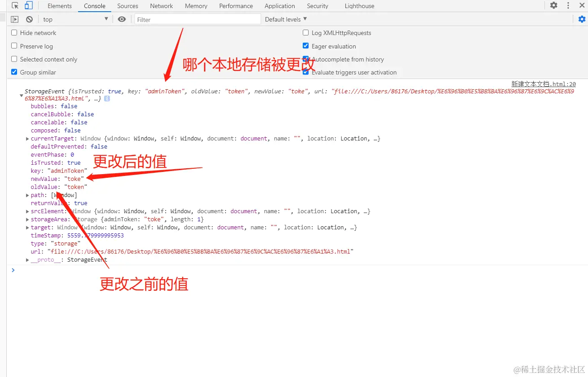Click the info icon after StorageEvent summary
The height and width of the screenshot is (377, 588).
click(x=107, y=99)
